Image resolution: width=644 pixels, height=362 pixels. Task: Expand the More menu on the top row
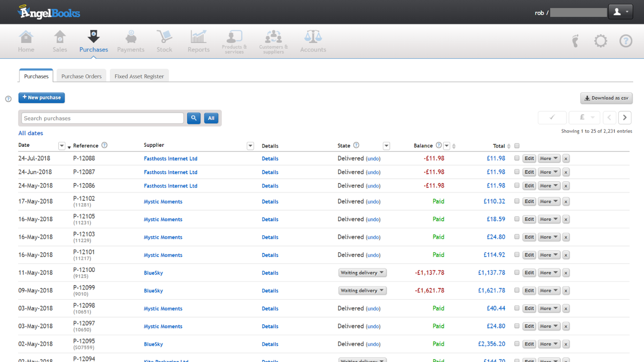pos(548,158)
